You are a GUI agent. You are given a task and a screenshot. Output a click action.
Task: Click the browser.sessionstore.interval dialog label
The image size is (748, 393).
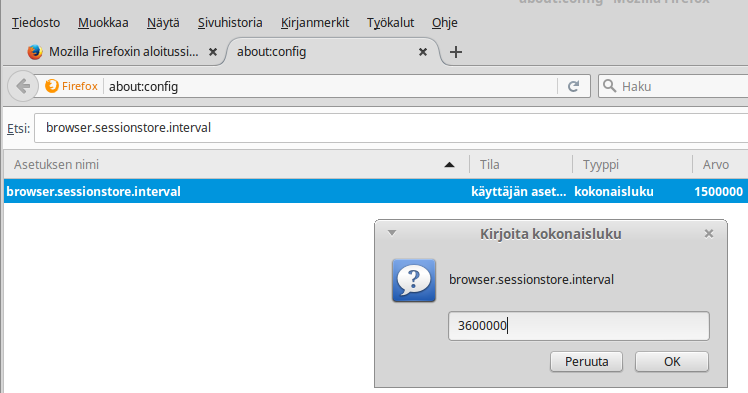(531, 279)
